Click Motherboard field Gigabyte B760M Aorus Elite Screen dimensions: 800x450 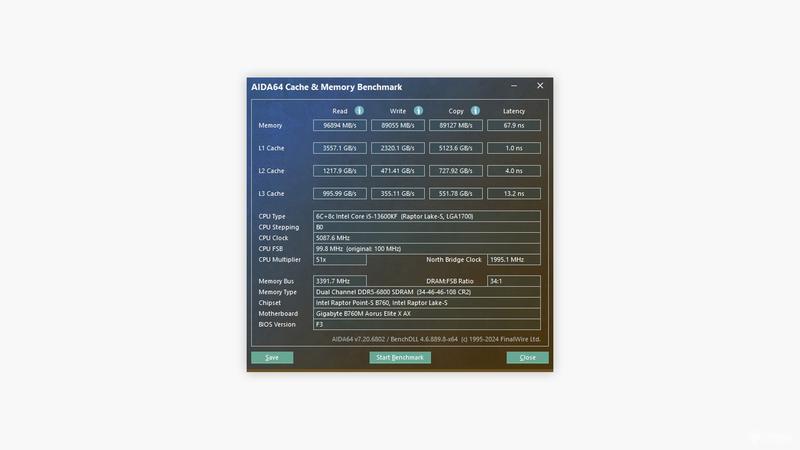click(x=427, y=314)
